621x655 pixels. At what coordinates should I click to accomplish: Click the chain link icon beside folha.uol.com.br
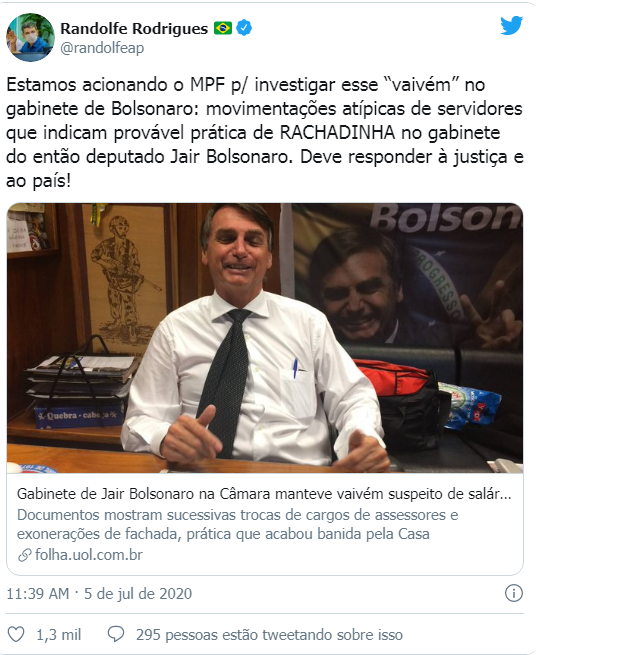tap(25, 555)
